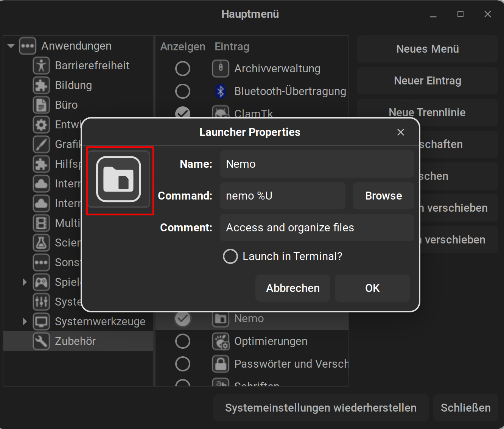Screen dimensions: 504x429
Task: Select the Systemwerkzeuge tree row
Action: tap(78, 321)
